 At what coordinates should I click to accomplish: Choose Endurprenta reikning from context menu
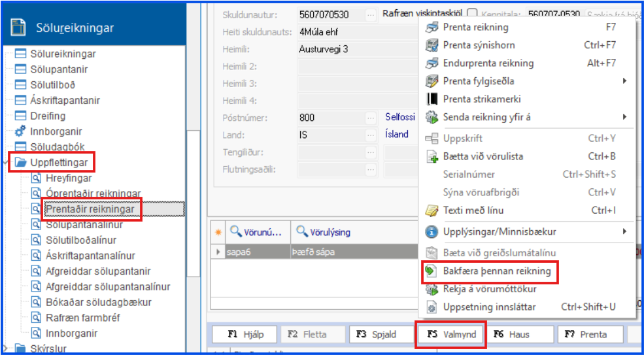(x=488, y=63)
